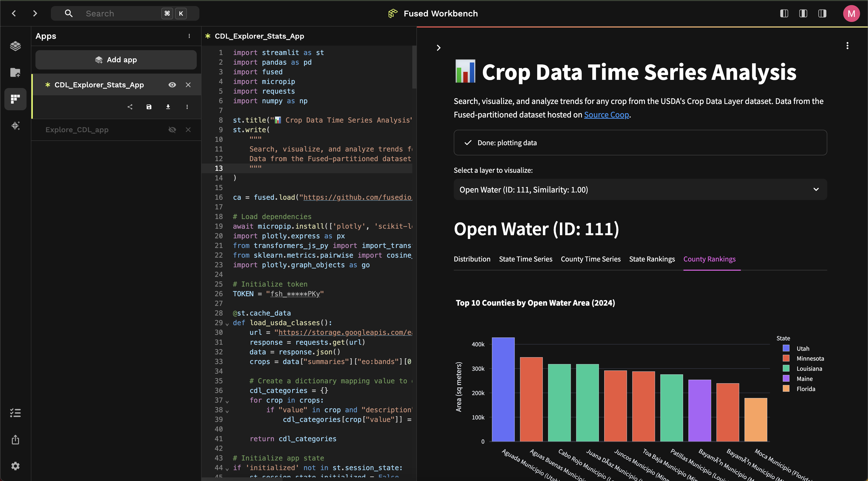Hide CDL_Explorer_Stats_App with eye icon
Screen dimensions: 868x481
172,85
